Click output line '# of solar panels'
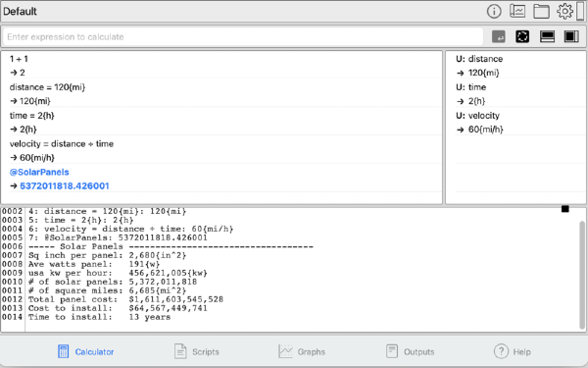Image resolution: width=588 pixels, height=368 pixels. pos(113,282)
